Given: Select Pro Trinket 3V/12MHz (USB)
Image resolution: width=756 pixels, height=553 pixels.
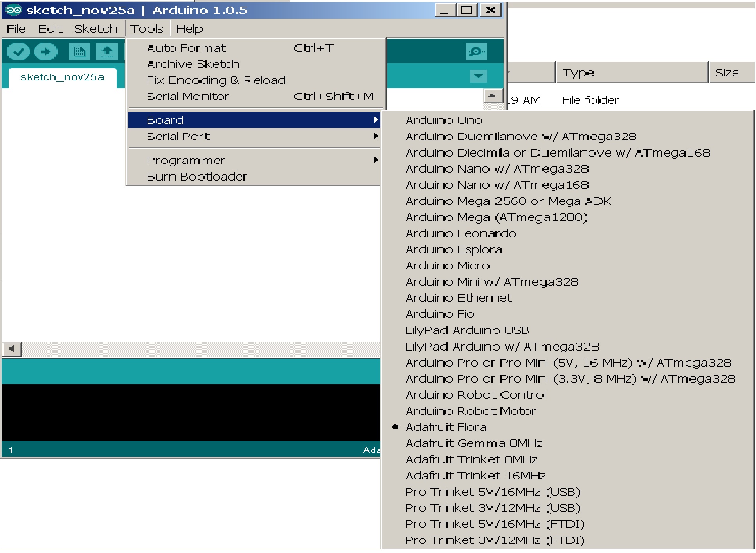Looking at the screenshot, I should click(567, 508).
